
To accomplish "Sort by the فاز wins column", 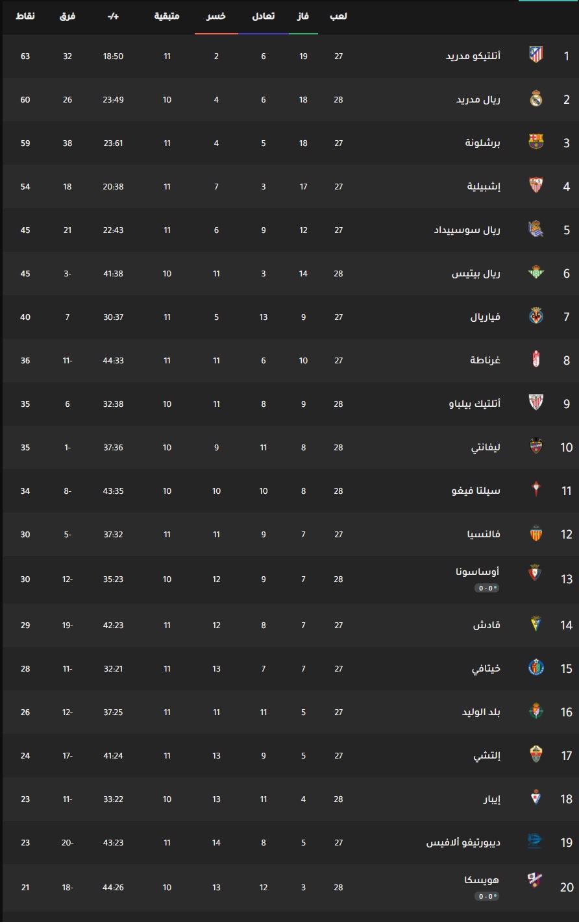I will tap(303, 16).
